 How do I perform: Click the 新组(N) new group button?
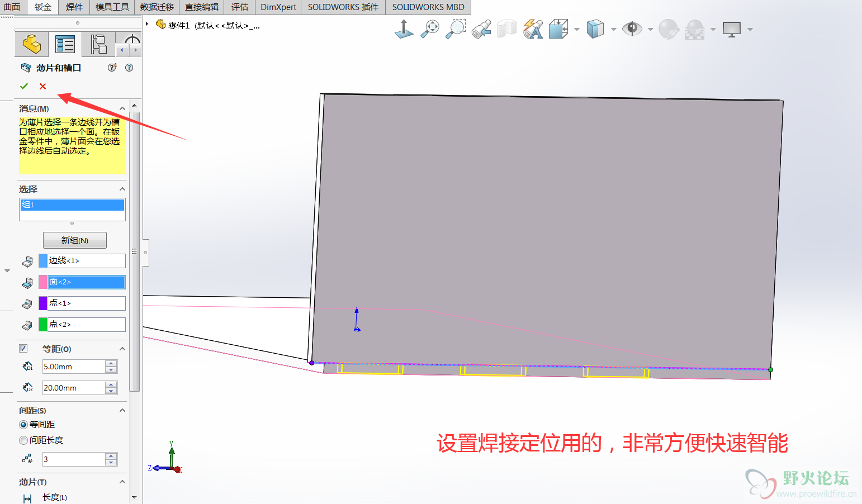coord(75,240)
